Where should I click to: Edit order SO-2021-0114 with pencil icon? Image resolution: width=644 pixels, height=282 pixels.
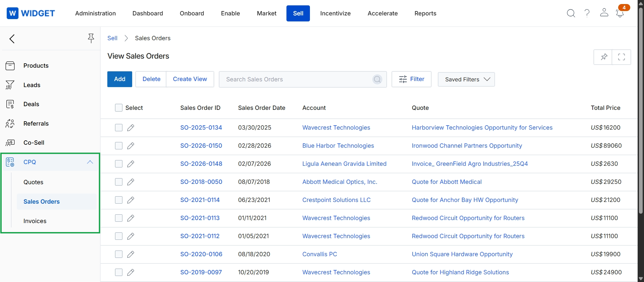(x=131, y=200)
